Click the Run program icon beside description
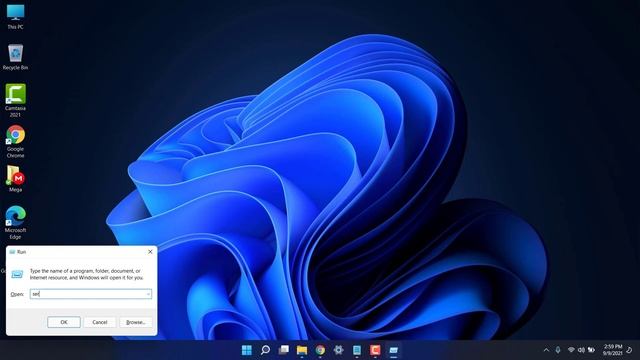This screenshot has width=640, height=360. click(17, 274)
